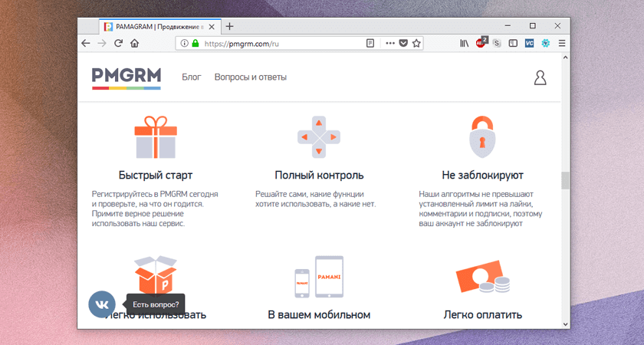Click the В вашем мобильном heading
Image resolution: width=644 pixels, height=345 pixels.
[x=319, y=315]
